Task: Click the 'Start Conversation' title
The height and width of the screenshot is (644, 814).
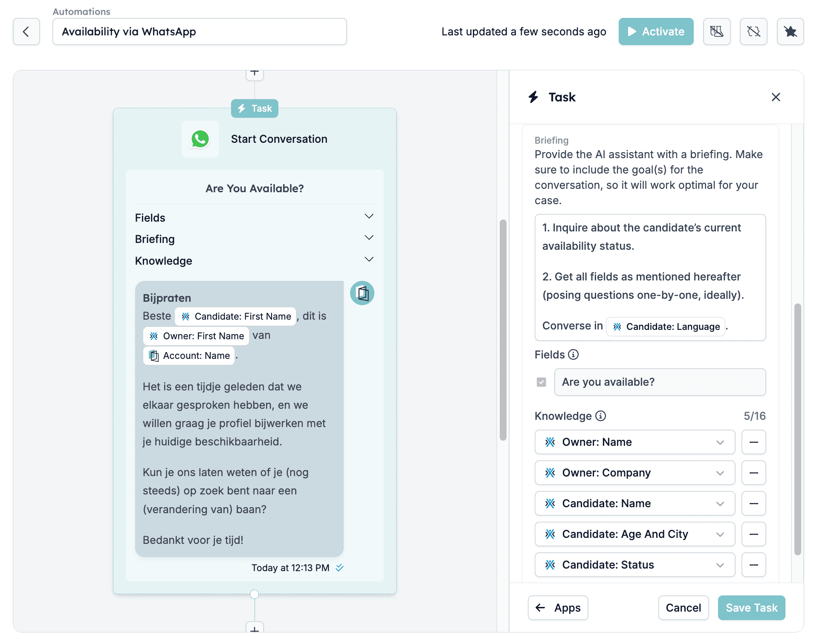Action: coord(279,139)
